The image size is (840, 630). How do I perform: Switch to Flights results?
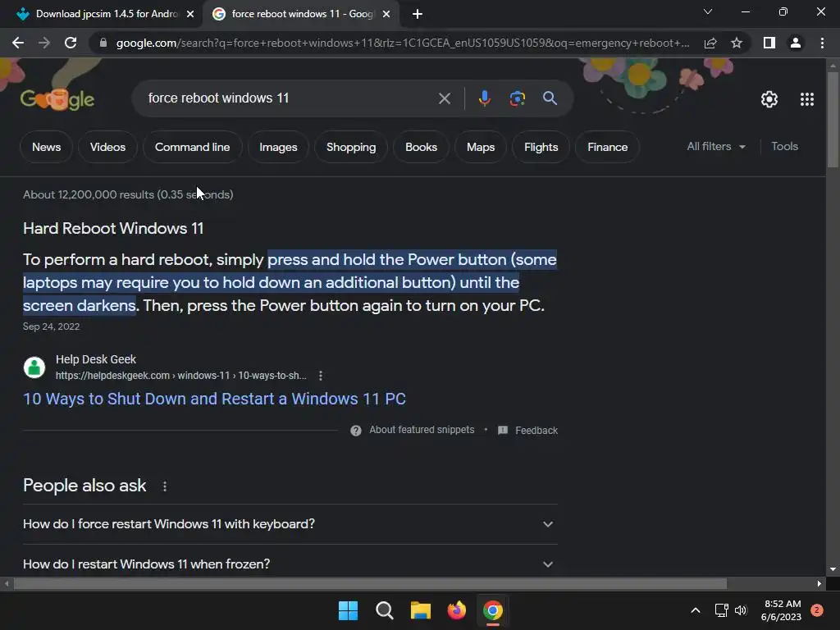pos(541,147)
